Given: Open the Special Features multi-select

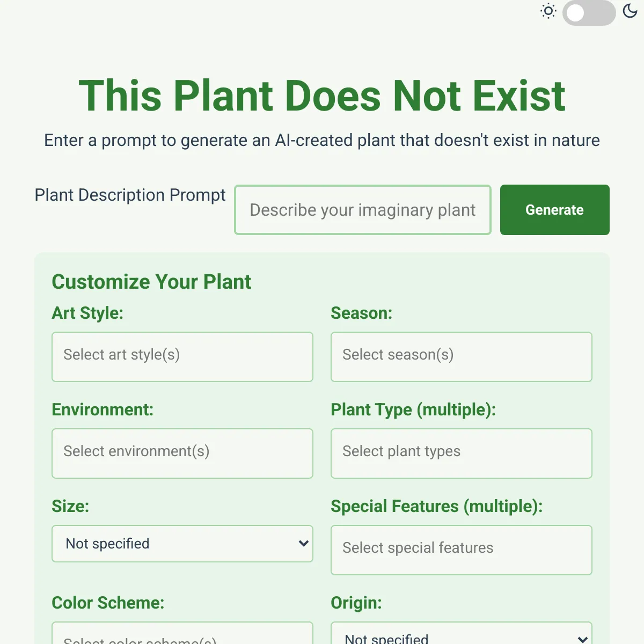Looking at the screenshot, I should click(x=462, y=550).
